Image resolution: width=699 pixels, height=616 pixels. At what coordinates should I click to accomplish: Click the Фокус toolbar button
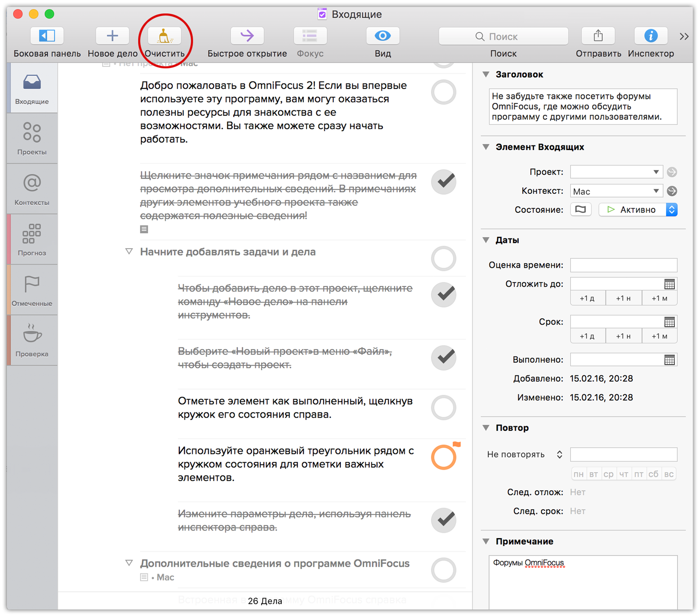(310, 36)
